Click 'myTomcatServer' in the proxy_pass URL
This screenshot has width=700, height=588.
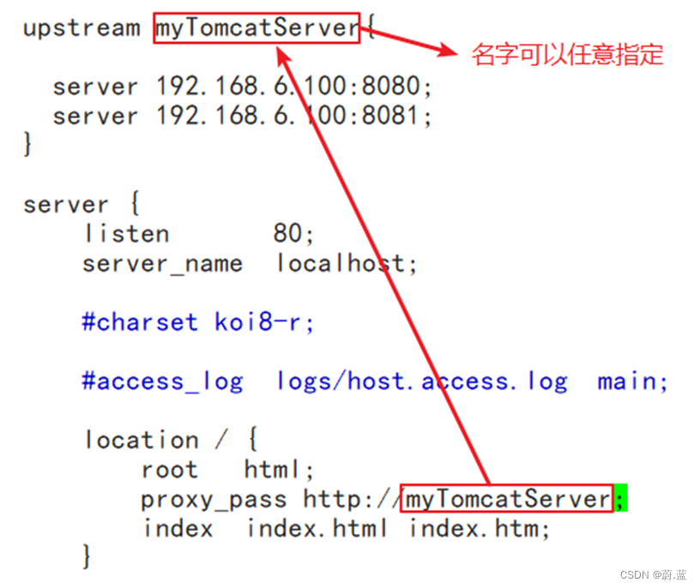tap(508, 499)
